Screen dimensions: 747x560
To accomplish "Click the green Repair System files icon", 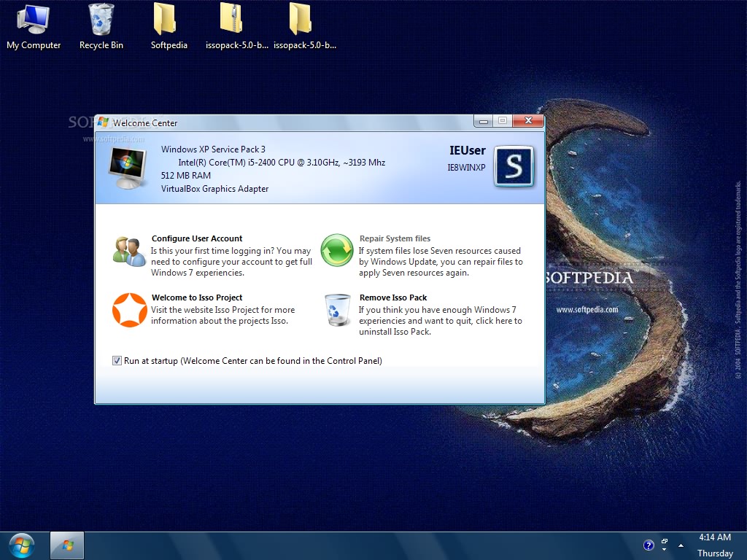I will 337,250.
